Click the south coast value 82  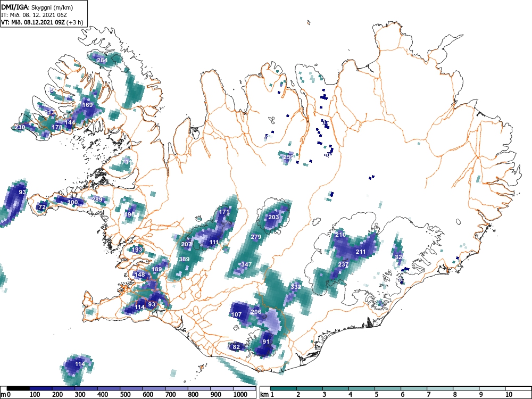[x=236, y=347]
